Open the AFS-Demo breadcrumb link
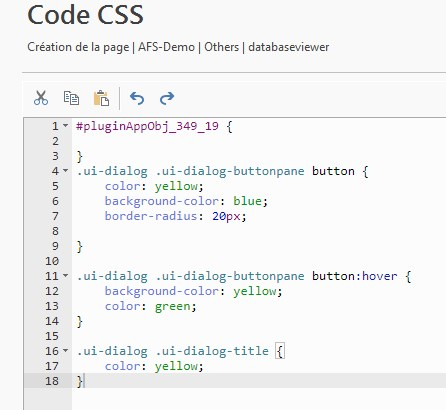Image resolution: width=446 pixels, height=410 pixels. pos(166,47)
